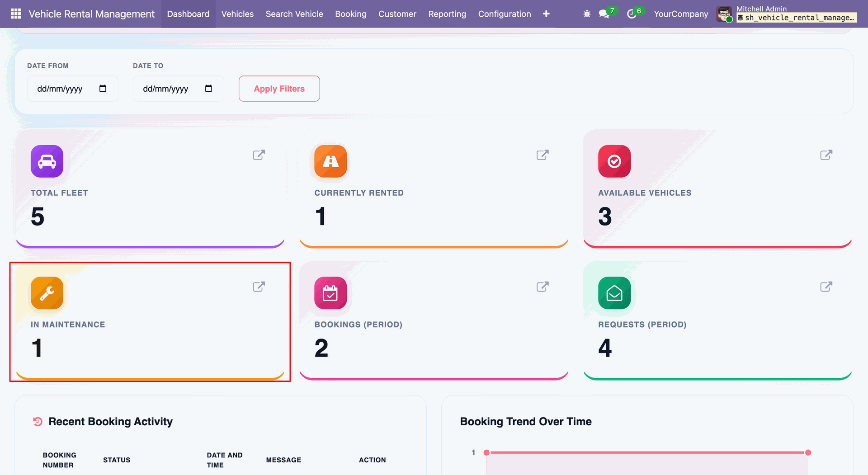The height and width of the screenshot is (475, 868).
Task: Open In Maintenance external link icon
Action: (x=259, y=287)
